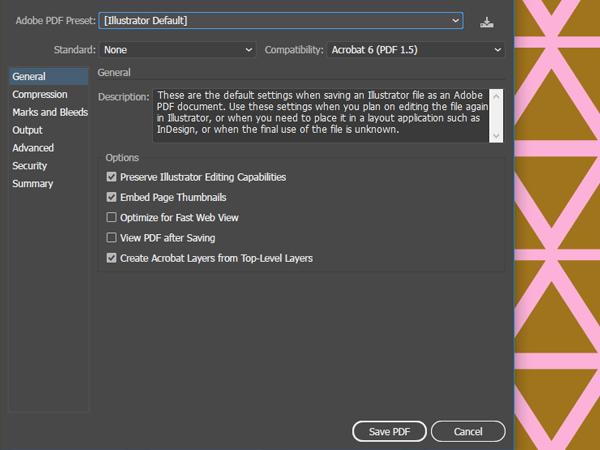600x450 pixels.
Task: Open the Standard dropdown showing None
Action: [177, 50]
